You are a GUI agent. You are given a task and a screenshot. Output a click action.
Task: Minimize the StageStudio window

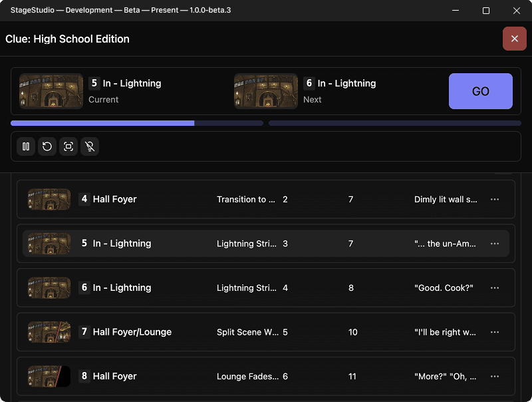456,11
